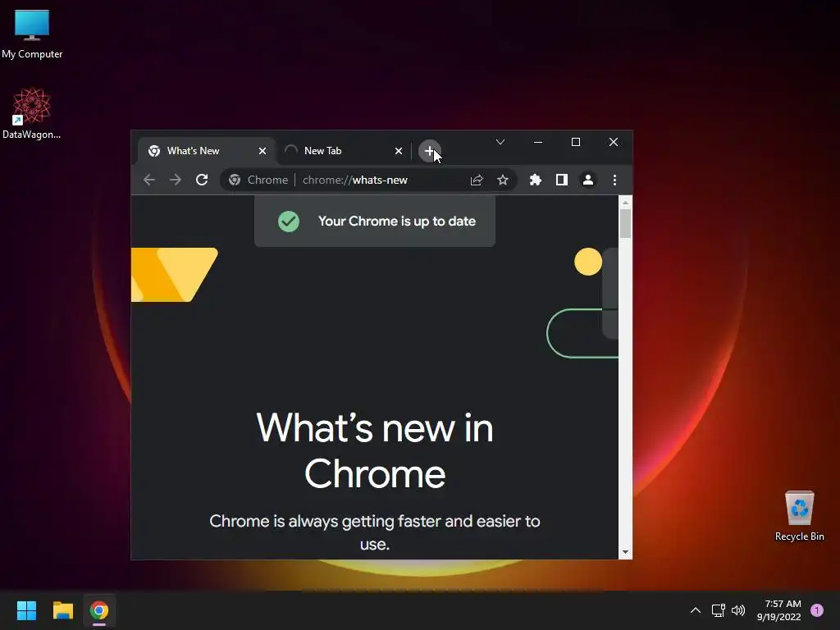This screenshot has height=630, width=840.
Task: Open the Extensions puzzle menu
Action: [x=535, y=180]
